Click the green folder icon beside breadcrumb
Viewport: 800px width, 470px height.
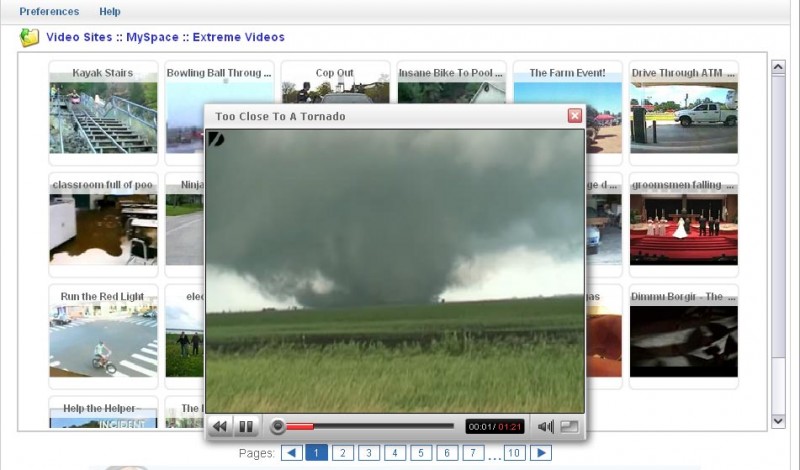point(29,37)
